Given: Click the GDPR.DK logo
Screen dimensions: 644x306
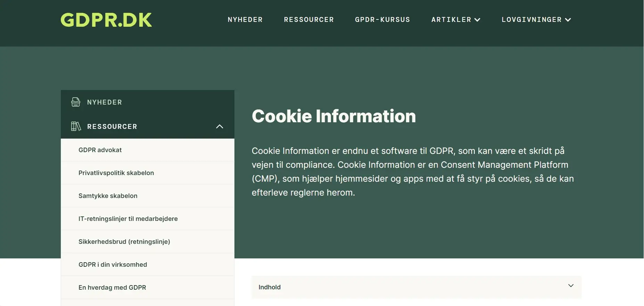Looking at the screenshot, I should pos(106,20).
